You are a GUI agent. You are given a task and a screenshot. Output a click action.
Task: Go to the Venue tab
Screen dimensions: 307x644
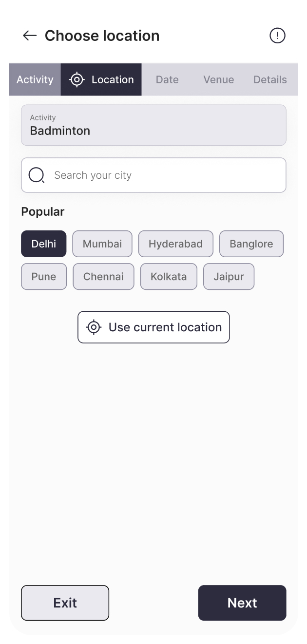219,79
